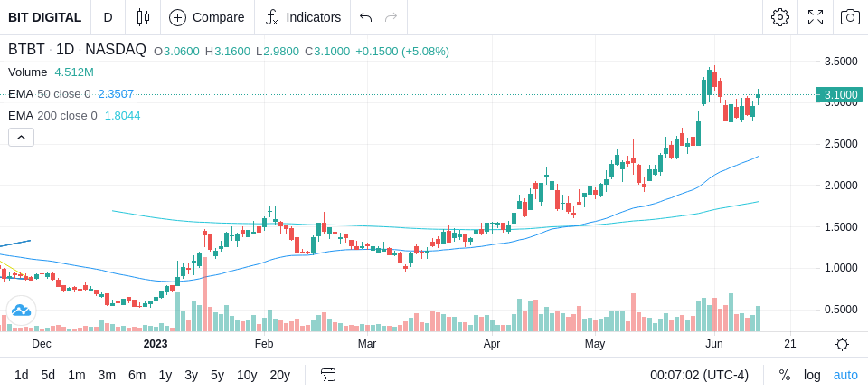Screen dimensions: 868x392
Task: Redo the chart action
Action: pos(392,17)
